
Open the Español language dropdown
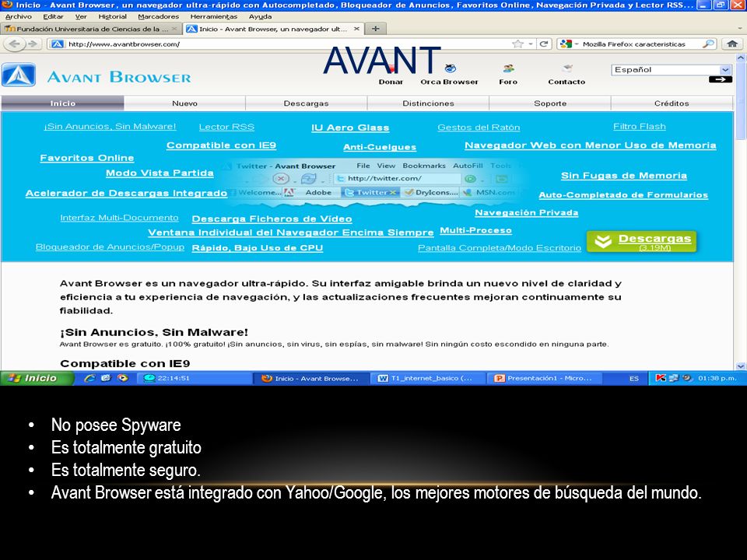point(671,69)
